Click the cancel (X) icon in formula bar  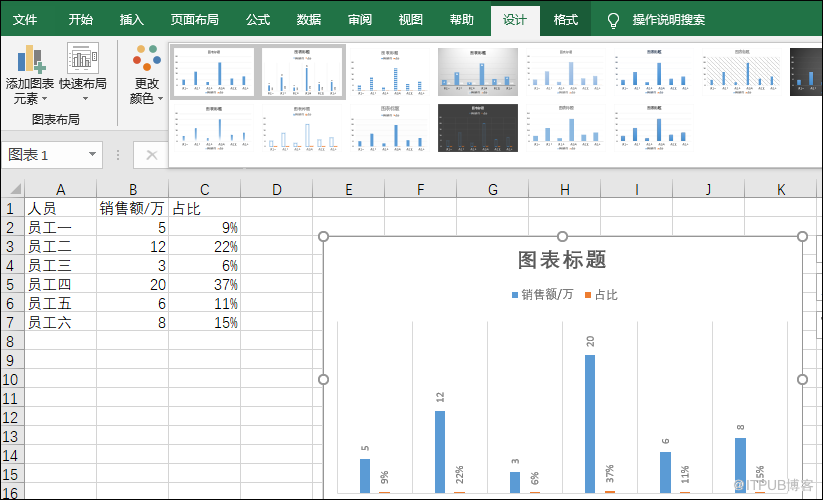tap(151, 155)
